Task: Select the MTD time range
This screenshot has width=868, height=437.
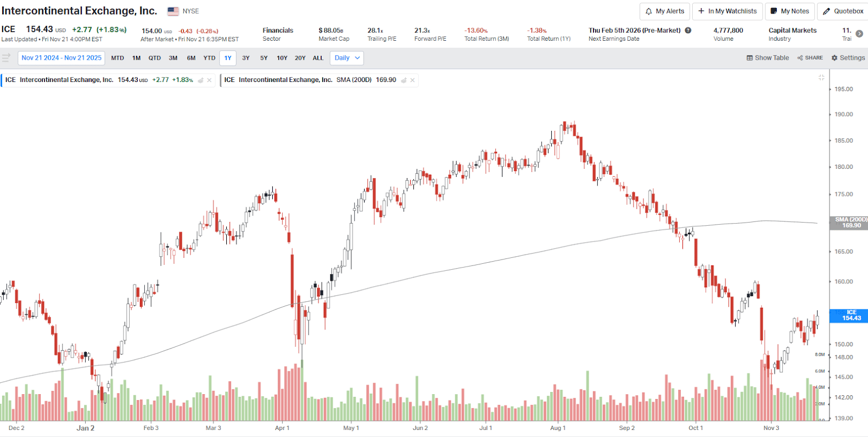Action: (118, 58)
